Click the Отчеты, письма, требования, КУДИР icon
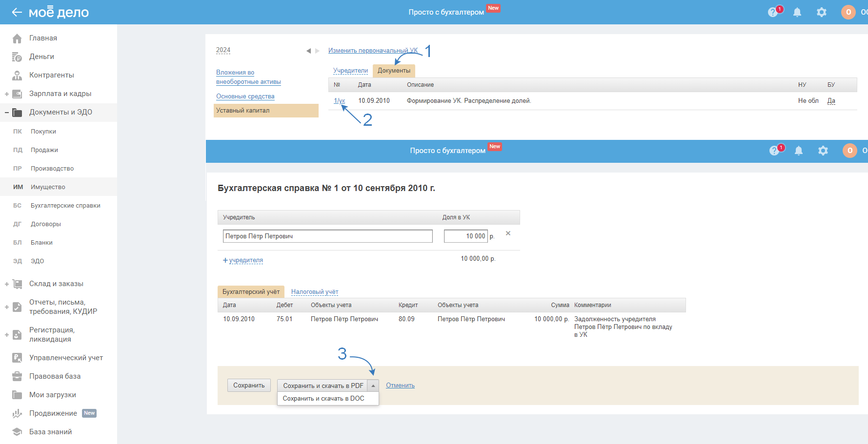Viewport: 868px width, 444px height. click(x=17, y=307)
